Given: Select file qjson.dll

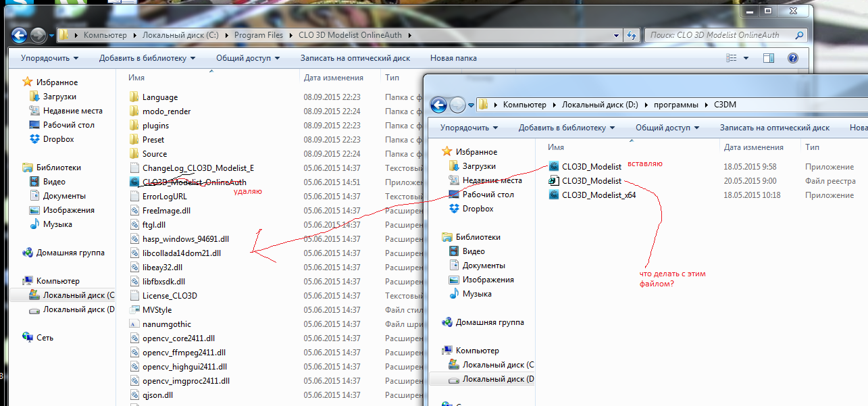Looking at the screenshot, I should tap(157, 395).
